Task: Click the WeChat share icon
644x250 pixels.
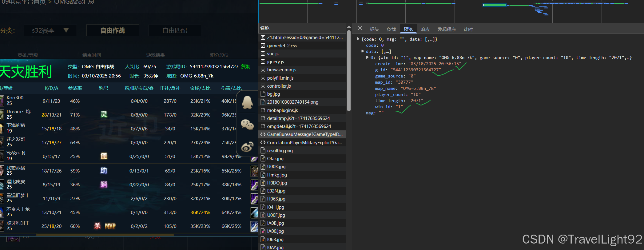Action: click(x=247, y=125)
